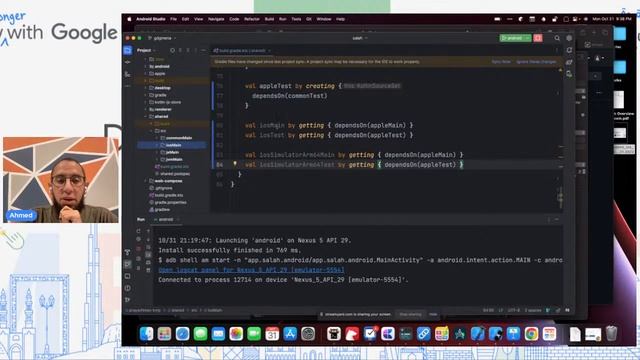The width and height of the screenshot is (640, 360).
Task: Open the Navigate menu
Action: point(216,19)
